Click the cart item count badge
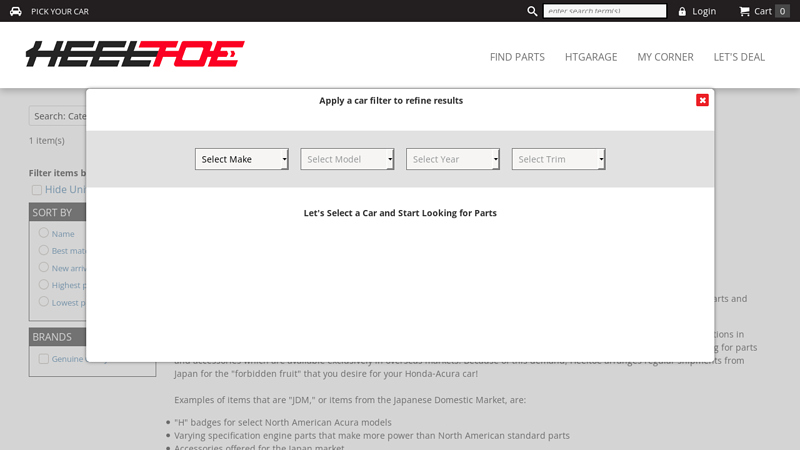The image size is (800, 450). click(782, 11)
